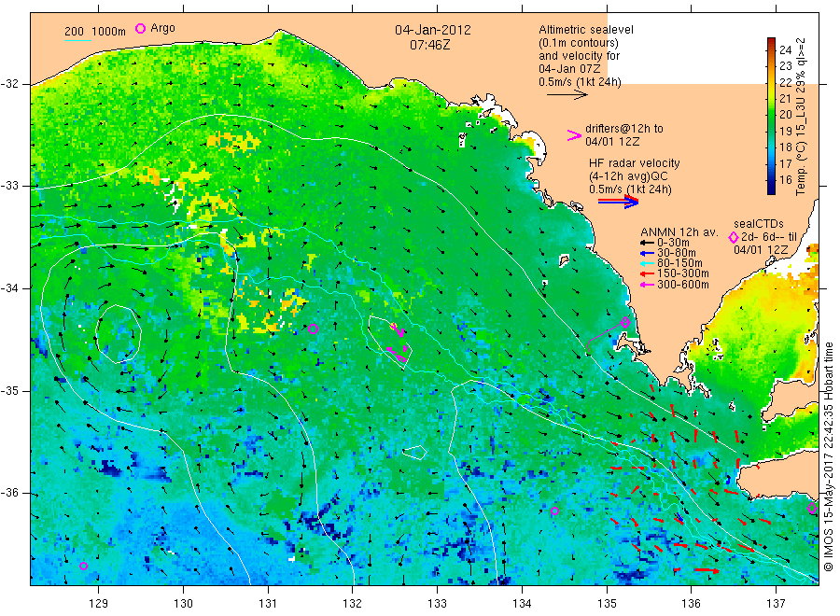The height and width of the screenshot is (616, 840).
Task: Click the Argo float marker near 134.4E, 36.2S
Action: [555, 511]
